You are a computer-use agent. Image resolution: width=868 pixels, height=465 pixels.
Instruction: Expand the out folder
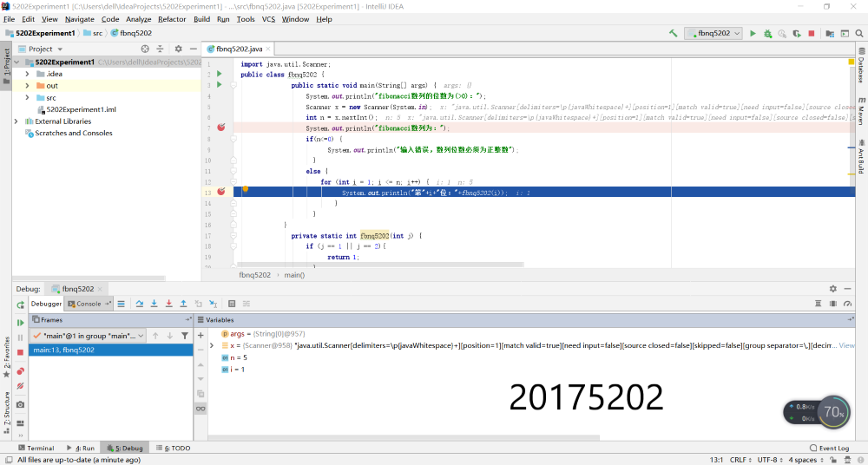pos(27,86)
